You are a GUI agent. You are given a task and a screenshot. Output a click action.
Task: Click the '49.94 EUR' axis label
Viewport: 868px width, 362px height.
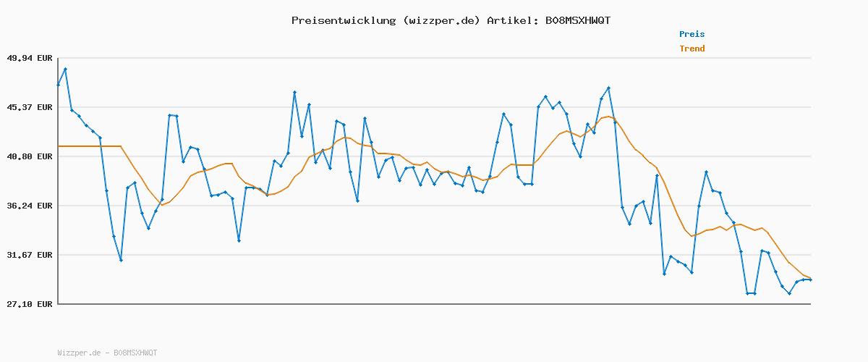point(30,58)
